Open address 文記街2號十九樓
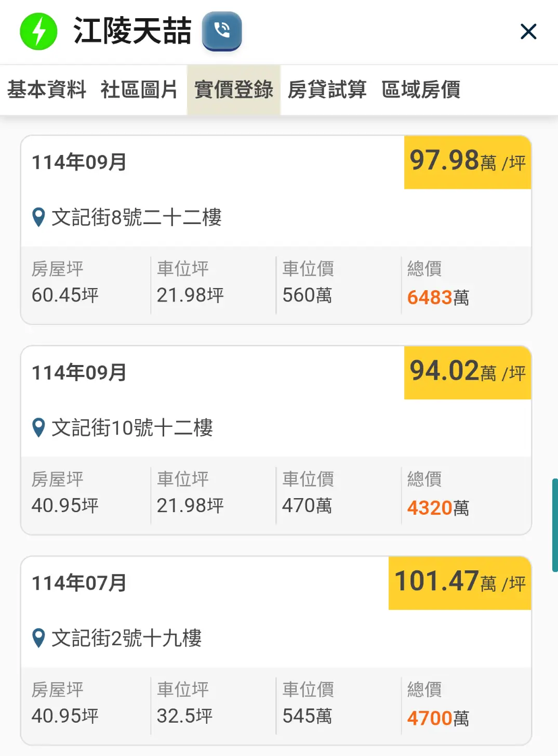 point(126,638)
